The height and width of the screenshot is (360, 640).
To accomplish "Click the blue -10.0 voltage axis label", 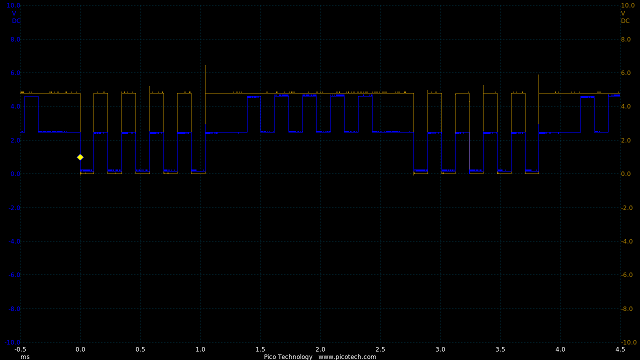I will click(x=12, y=342).
